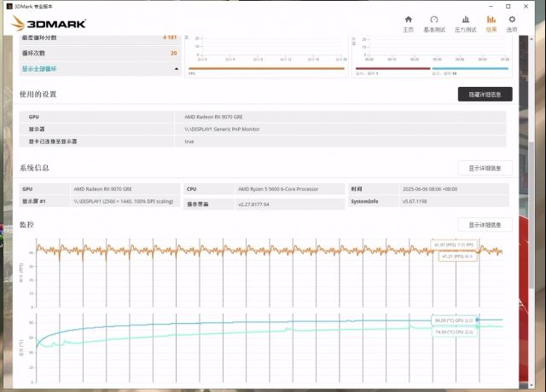Select the 结果 (Results) icon

click(x=491, y=22)
